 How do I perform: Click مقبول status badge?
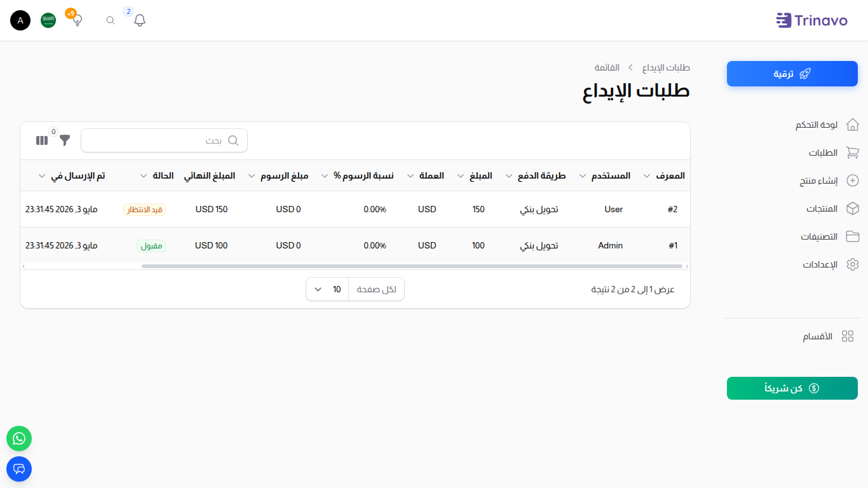coord(151,246)
